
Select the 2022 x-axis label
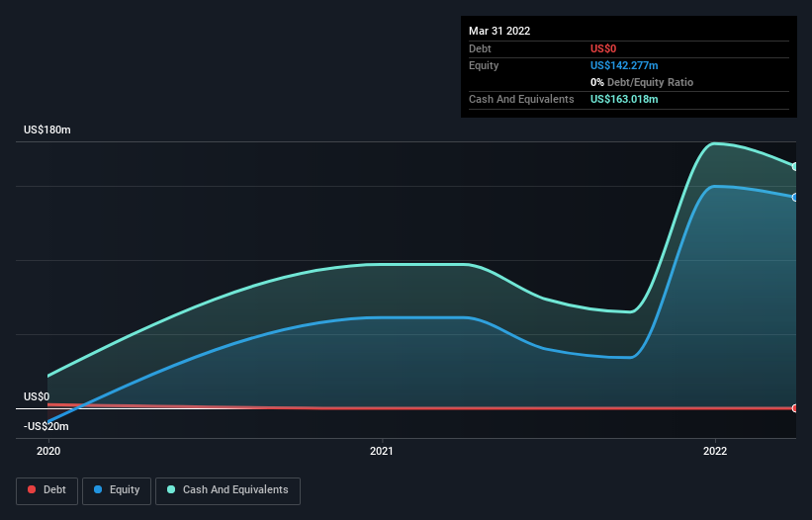(715, 451)
